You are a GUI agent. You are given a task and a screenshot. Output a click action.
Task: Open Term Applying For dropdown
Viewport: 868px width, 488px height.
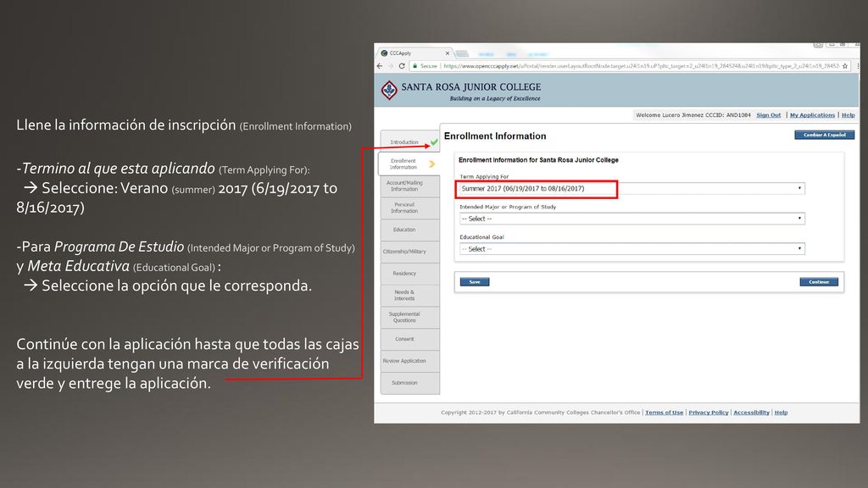[632, 189]
